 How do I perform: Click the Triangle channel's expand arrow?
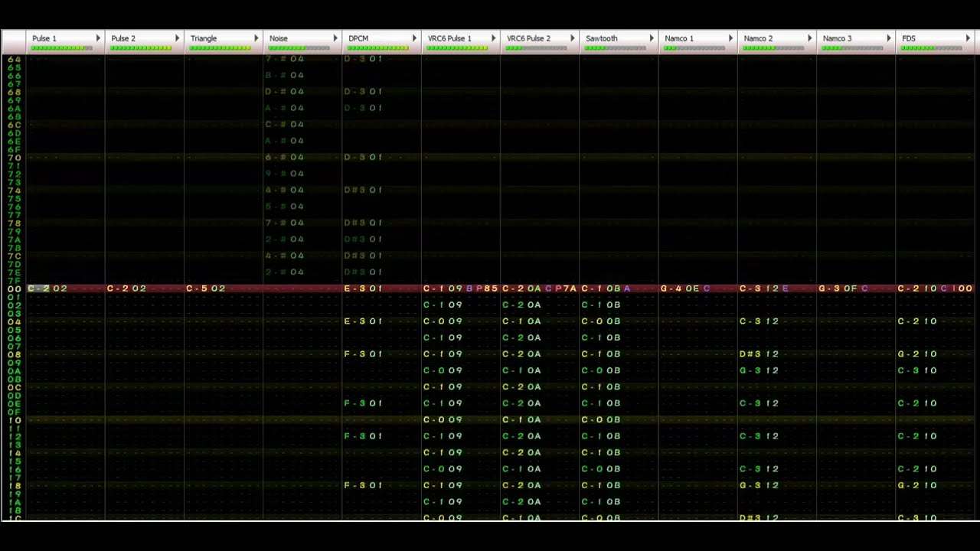click(x=256, y=38)
